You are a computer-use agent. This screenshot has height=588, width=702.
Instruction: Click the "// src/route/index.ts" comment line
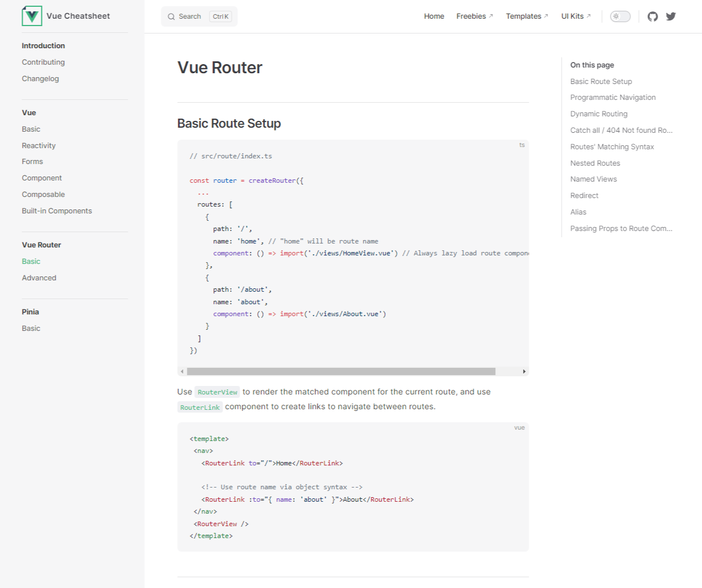(x=231, y=156)
